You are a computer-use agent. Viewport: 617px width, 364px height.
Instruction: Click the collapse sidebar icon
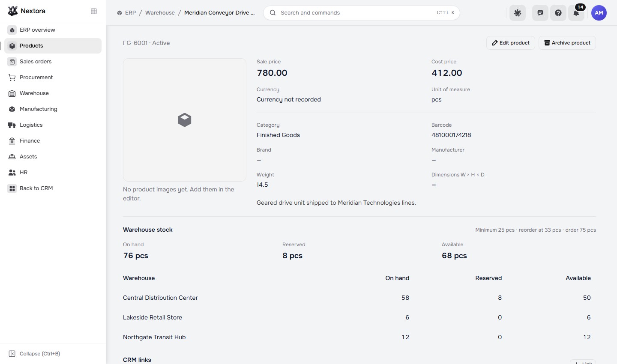click(x=12, y=354)
